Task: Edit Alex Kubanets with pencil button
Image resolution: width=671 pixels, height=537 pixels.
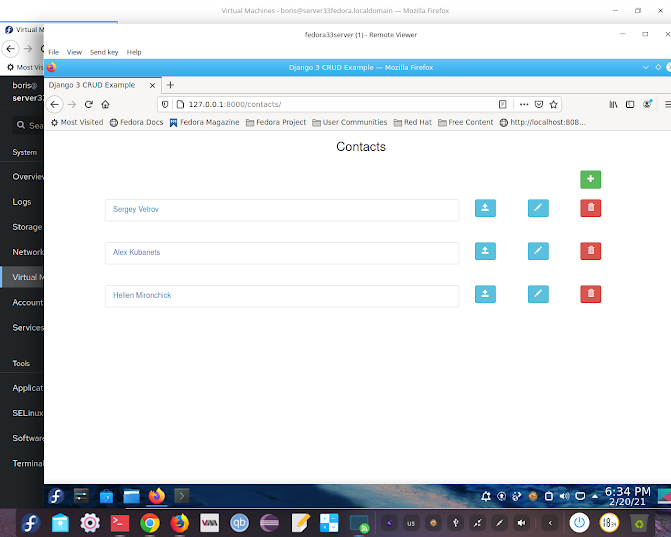Action: 538,251
